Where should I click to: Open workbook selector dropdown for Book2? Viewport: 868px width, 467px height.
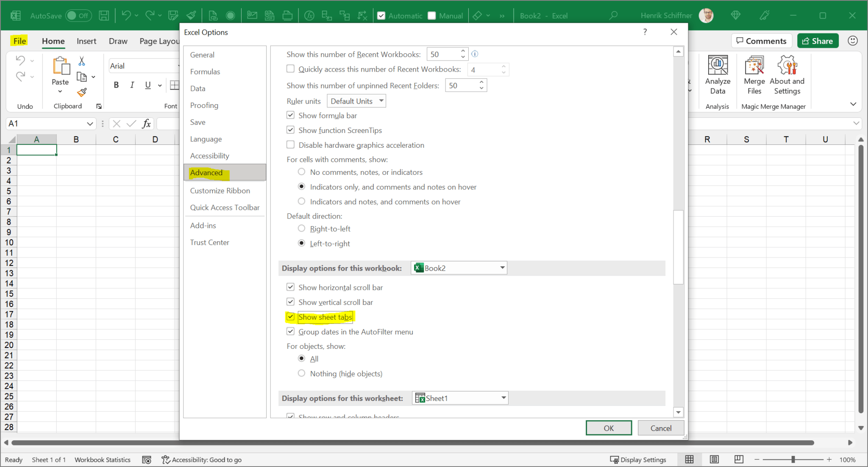(x=502, y=268)
